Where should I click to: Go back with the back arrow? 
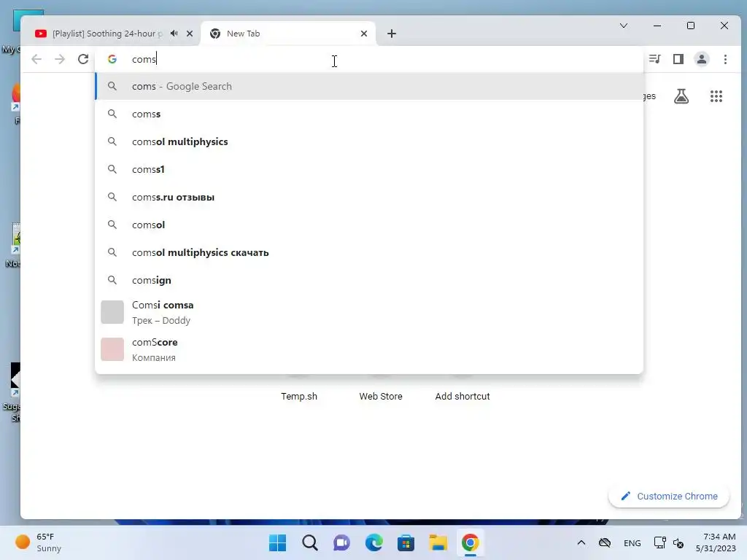point(36,59)
